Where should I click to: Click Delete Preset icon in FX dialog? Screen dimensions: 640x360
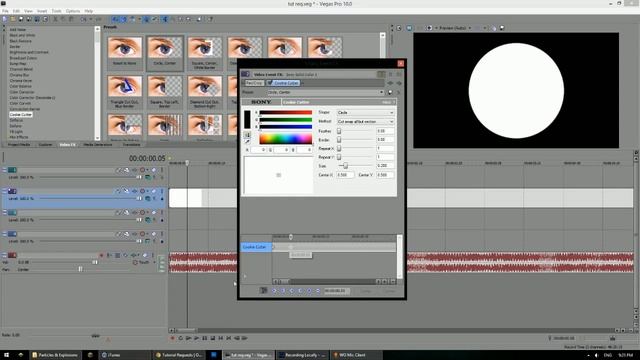tap(398, 92)
